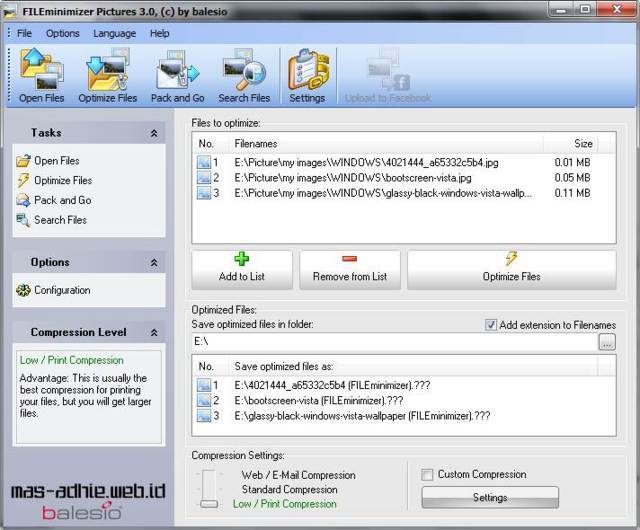Click the Search Files link in Tasks
640x530 pixels.
click(60, 220)
